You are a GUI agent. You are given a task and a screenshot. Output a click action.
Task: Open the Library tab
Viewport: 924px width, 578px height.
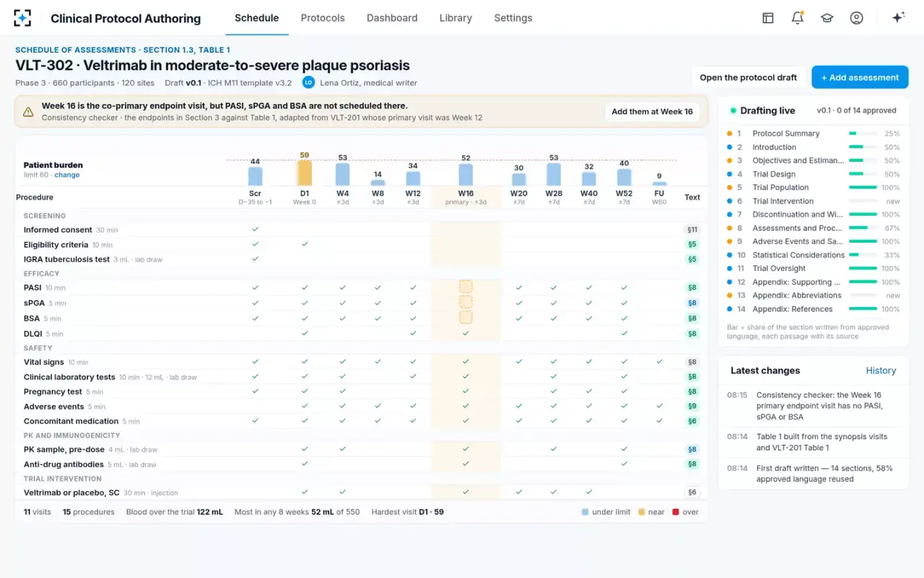click(x=456, y=18)
